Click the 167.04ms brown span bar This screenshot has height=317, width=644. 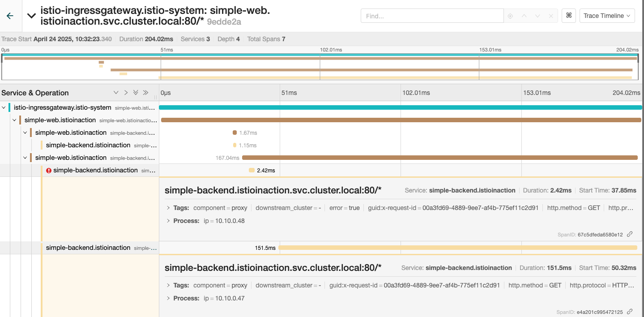click(439, 158)
